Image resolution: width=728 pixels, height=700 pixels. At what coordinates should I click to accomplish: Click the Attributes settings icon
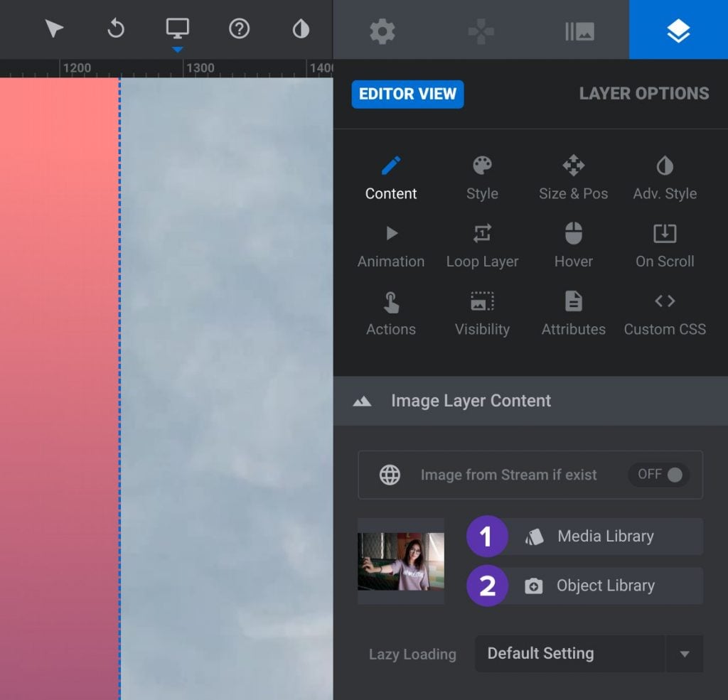click(x=573, y=313)
